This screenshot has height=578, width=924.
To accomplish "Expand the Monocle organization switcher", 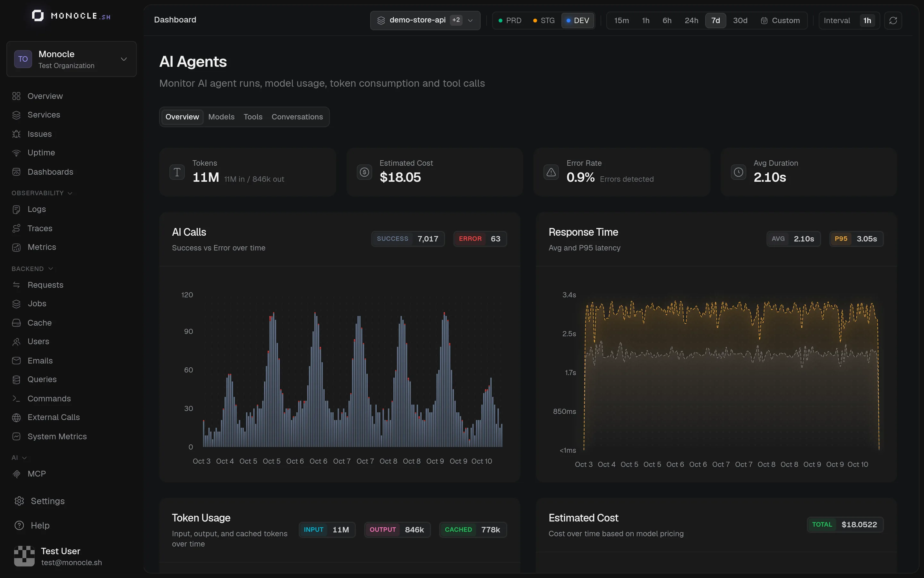I will click(x=72, y=59).
